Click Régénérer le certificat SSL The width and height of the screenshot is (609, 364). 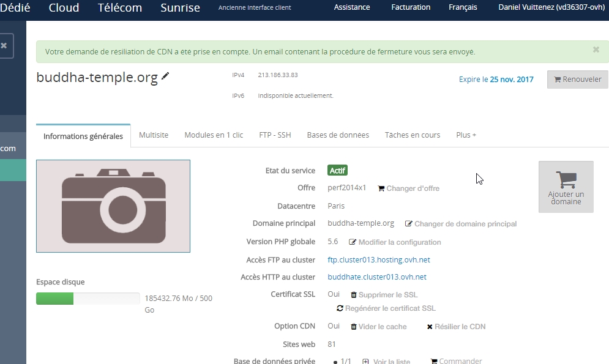[x=386, y=308]
